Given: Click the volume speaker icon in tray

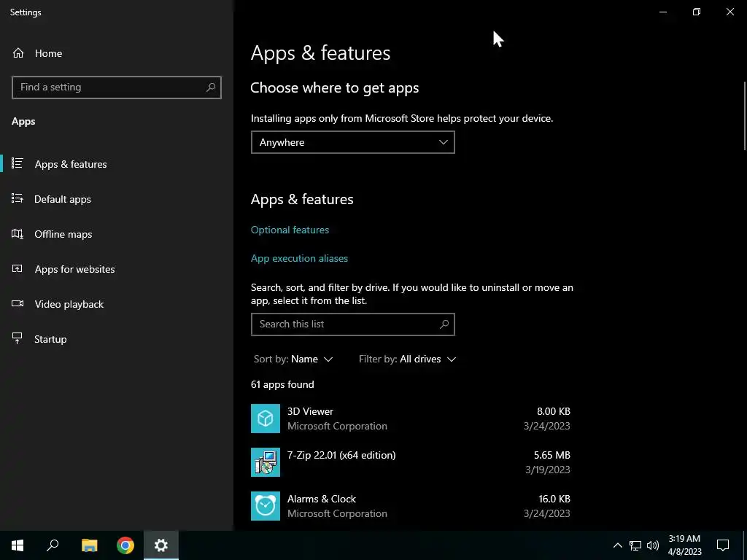Looking at the screenshot, I should tap(653, 545).
